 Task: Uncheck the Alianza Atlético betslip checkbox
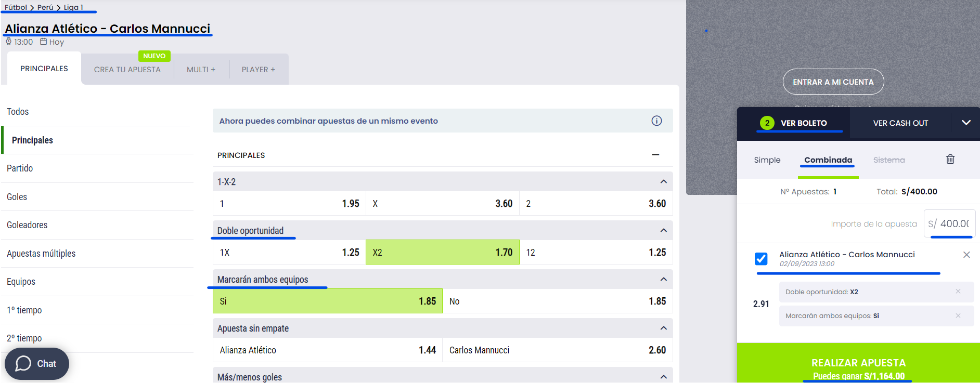(761, 258)
